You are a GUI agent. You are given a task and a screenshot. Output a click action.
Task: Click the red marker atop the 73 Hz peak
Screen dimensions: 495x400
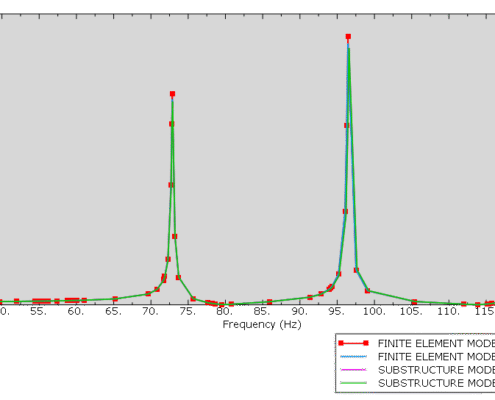coord(172,94)
